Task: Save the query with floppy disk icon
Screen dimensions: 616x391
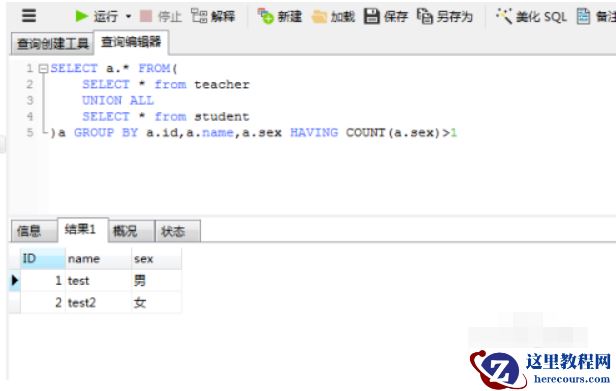Action: click(371, 16)
